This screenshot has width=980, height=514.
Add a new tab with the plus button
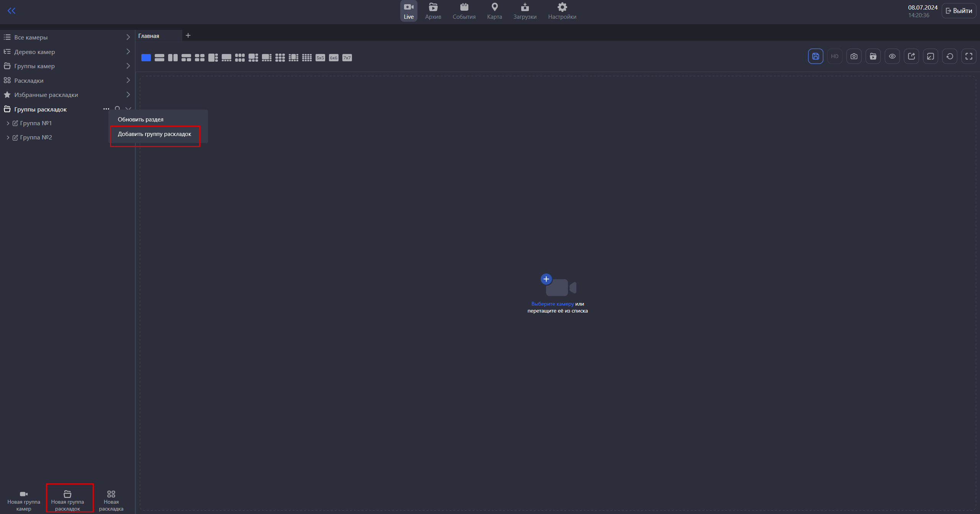click(x=188, y=36)
